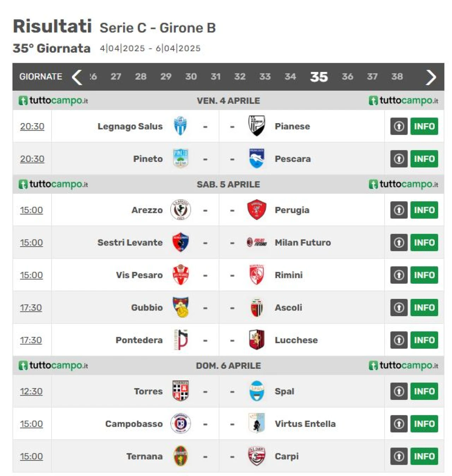Viewport: 452px width, 476px height.
Task: Click the Campobasso team crest
Action: click(180, 423)
